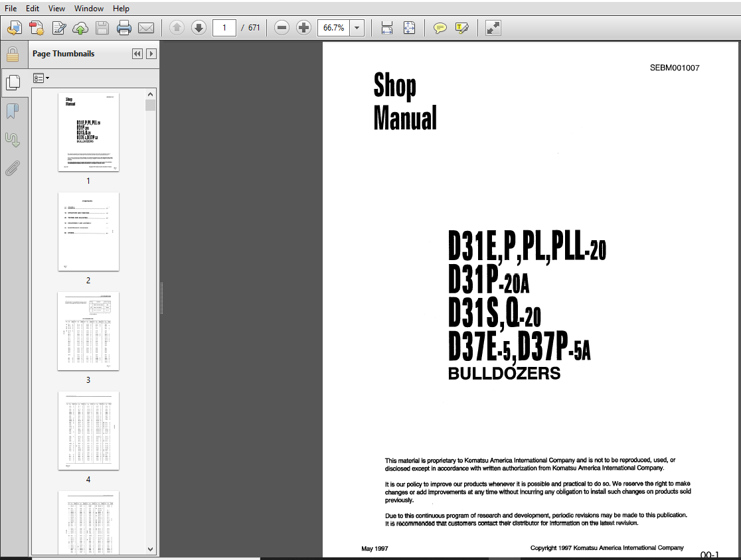
Task: Go to previous page arrow
Action: coord(177,28)
